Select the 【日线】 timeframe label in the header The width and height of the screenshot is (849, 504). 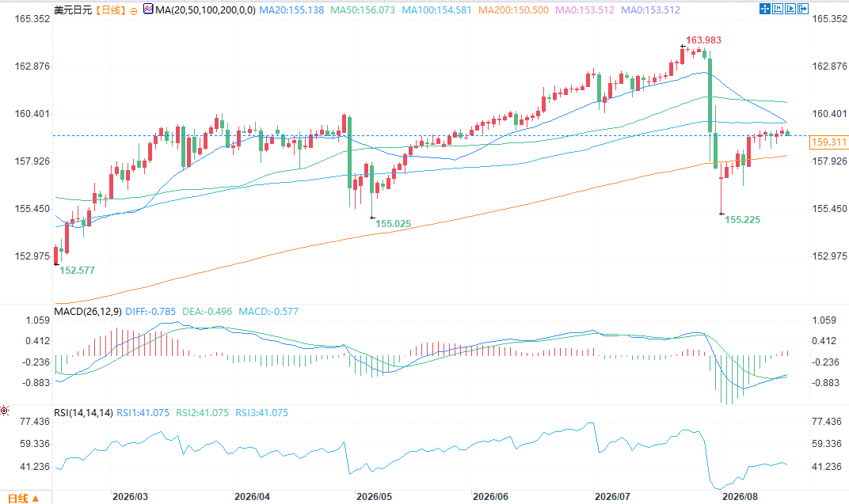click(x=111, y=10)
